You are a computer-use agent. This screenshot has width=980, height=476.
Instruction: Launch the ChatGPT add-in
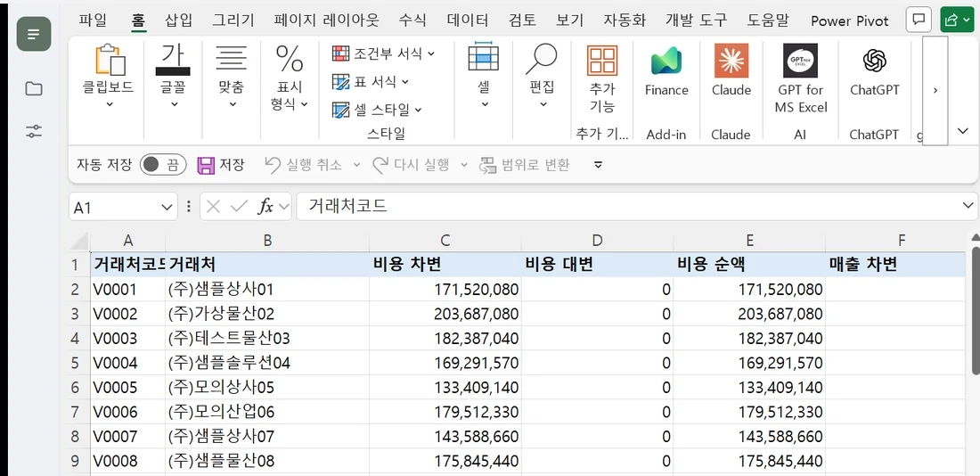coord(874,61)
